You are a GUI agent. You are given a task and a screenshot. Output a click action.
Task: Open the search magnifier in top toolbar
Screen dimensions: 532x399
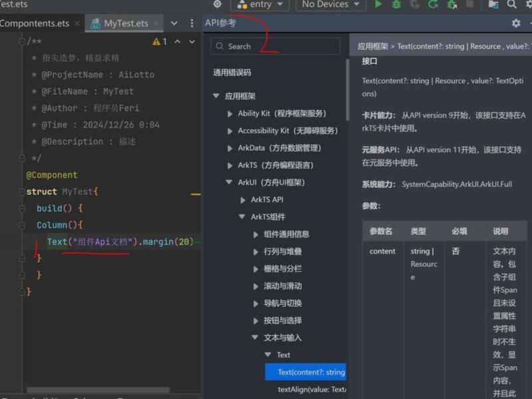pyautogui.click(x=512, y=5)
